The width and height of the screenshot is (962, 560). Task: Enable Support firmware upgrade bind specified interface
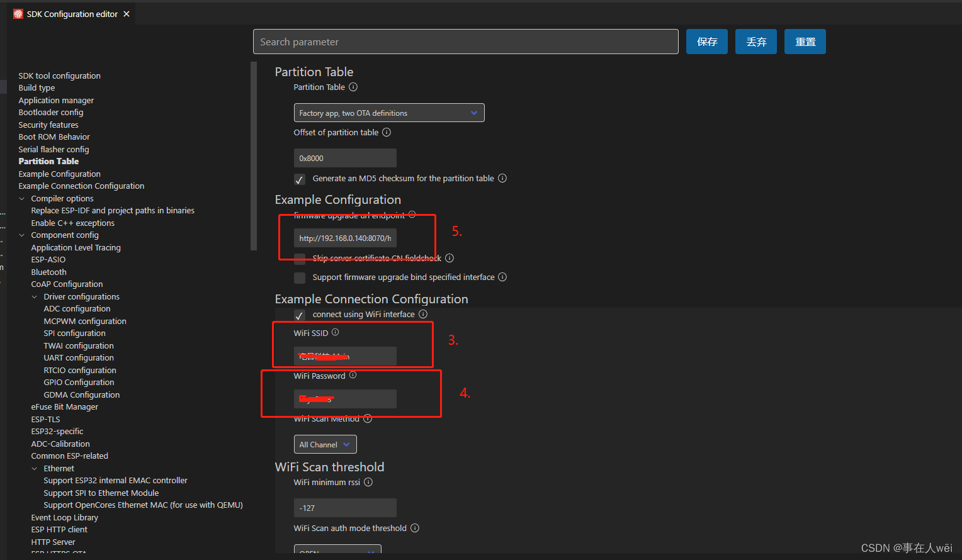(300, 277)
